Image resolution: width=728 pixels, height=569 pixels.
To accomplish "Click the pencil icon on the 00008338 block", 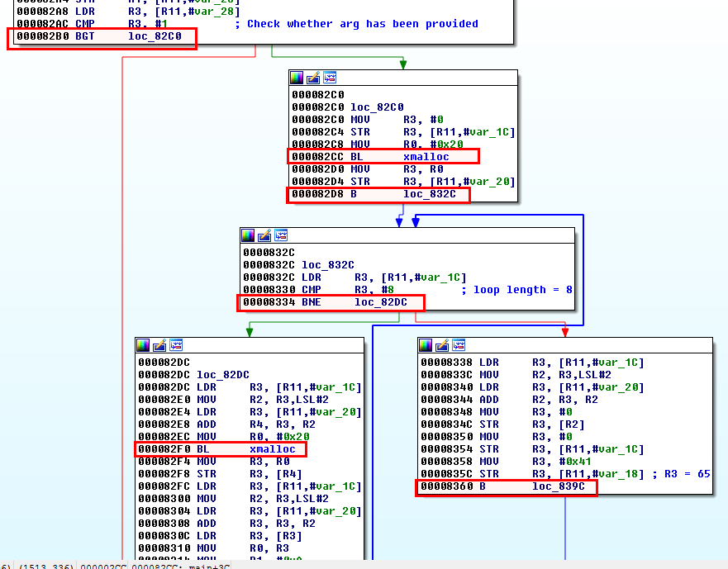I will pos(442,345).
